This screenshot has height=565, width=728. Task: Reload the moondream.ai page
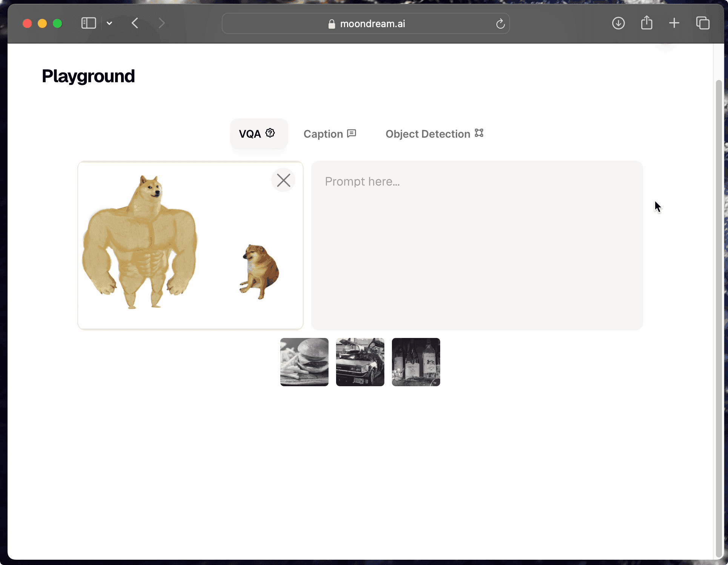[500, 23]
